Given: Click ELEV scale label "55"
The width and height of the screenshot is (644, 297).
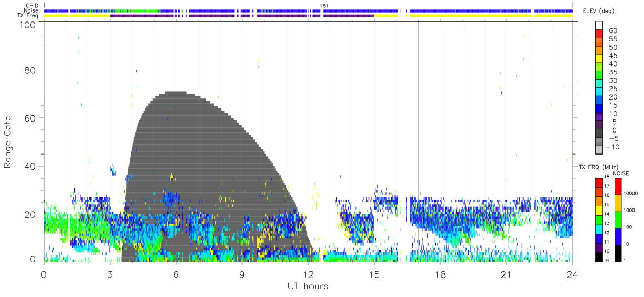Looking at the screenshot, I should tap(613, 39).
